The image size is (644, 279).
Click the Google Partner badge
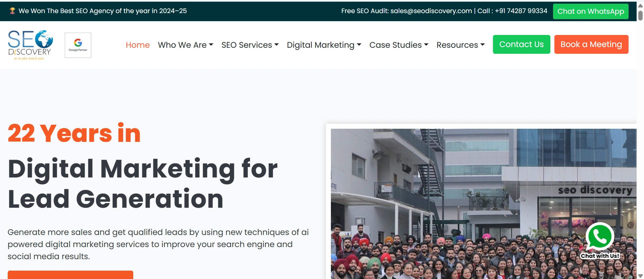click(x=78, y=45)
